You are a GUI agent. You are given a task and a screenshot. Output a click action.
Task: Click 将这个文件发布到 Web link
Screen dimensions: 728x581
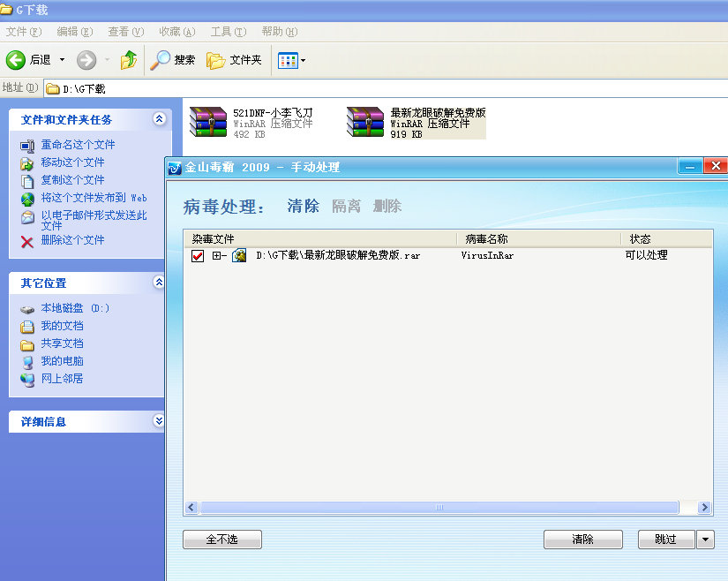pyautogui.click(x=94, y=198)
